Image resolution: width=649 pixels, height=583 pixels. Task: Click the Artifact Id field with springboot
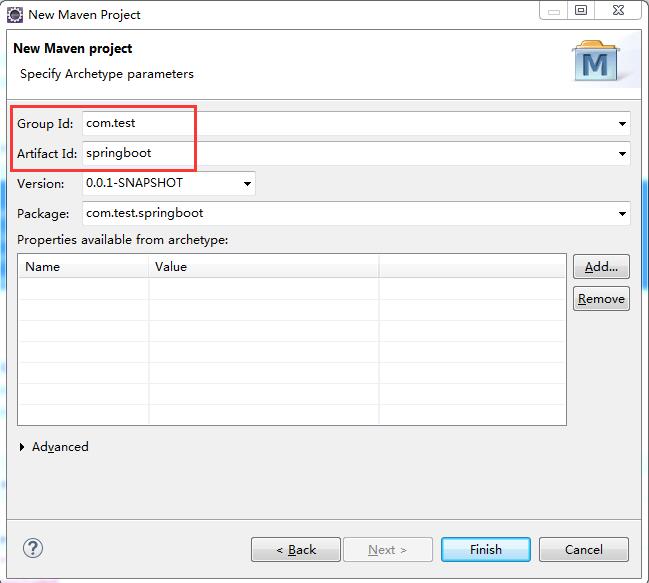pyautogui.click(x=356, y=154)
